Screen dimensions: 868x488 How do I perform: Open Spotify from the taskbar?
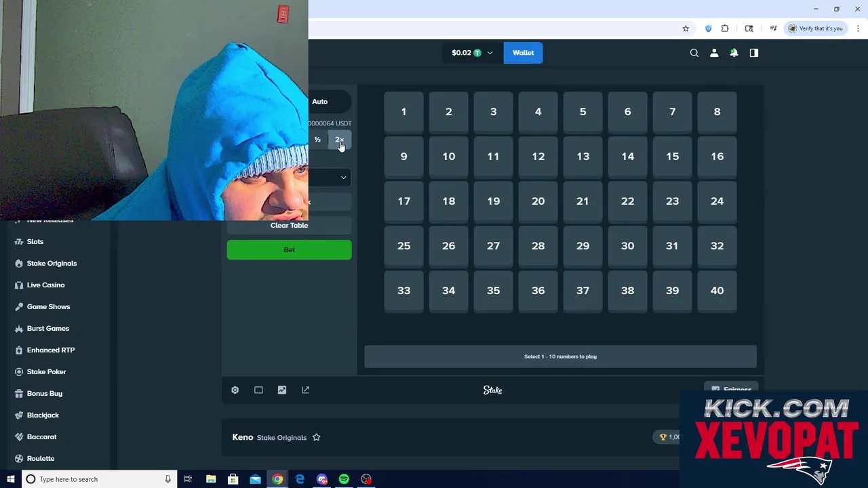[x=344, y=479]
